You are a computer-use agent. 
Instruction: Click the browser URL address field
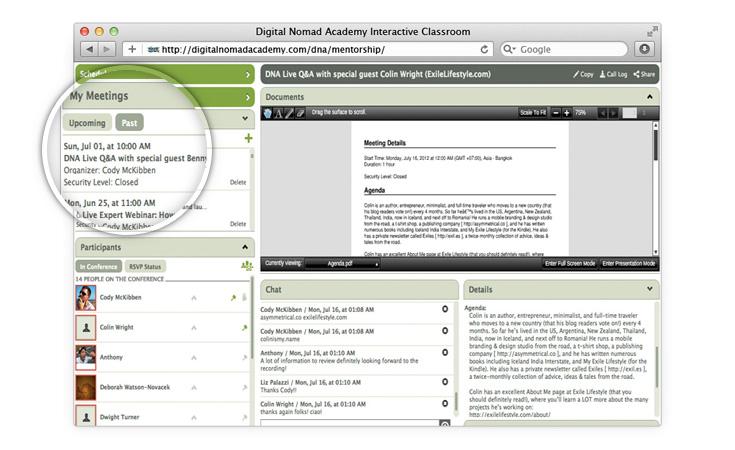click(308, 49)
